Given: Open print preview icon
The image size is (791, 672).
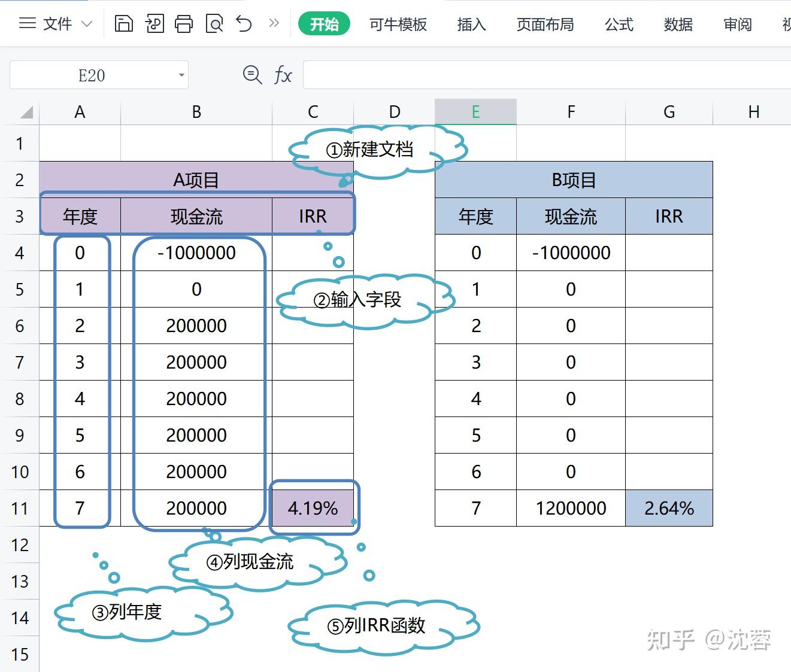Looking at the screenshot, I should [x=214, y=23].
